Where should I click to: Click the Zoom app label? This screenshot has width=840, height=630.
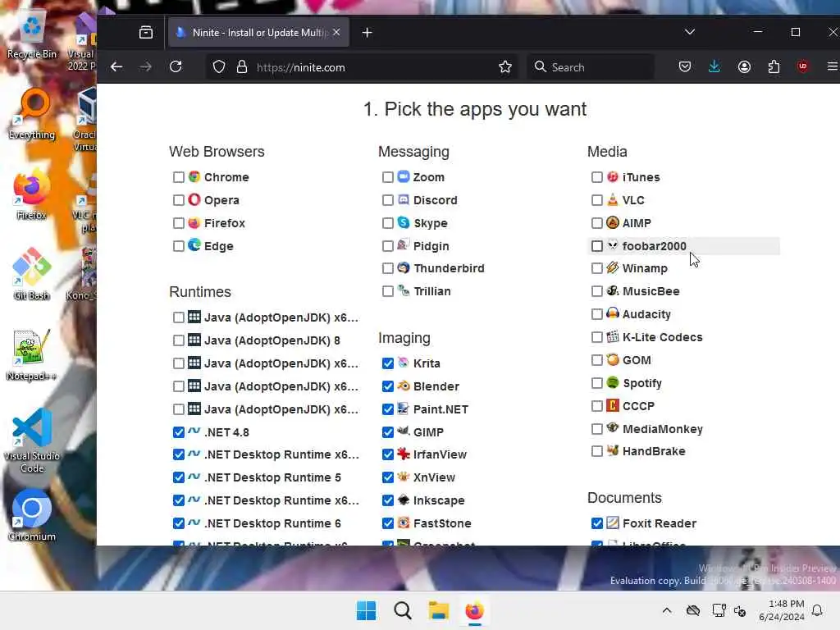428,177
